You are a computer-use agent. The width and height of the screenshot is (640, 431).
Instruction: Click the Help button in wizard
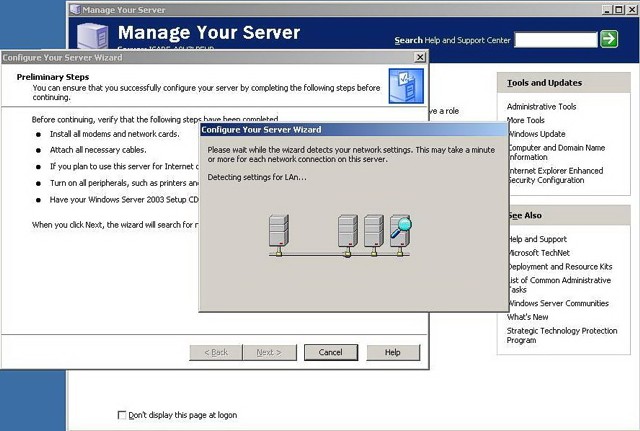click(x=393, y=352)
